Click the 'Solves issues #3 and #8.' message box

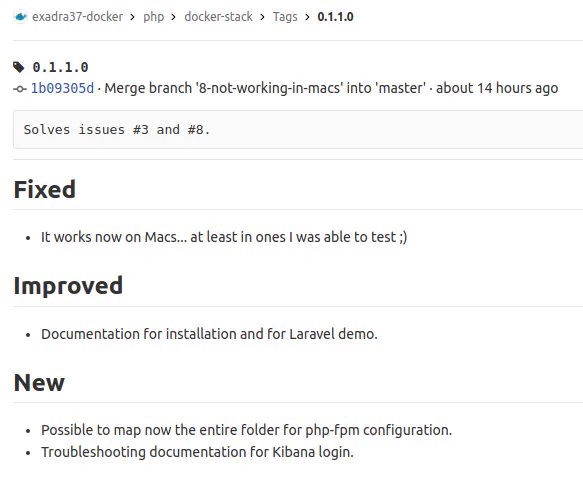[x=298, y=129]
